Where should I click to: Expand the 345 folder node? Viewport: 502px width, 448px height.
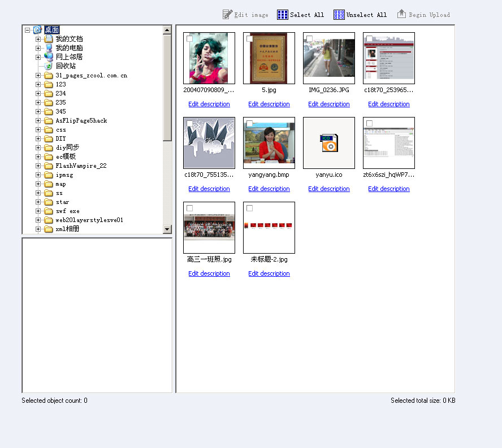pyautogui.click(x=38, y=111)
